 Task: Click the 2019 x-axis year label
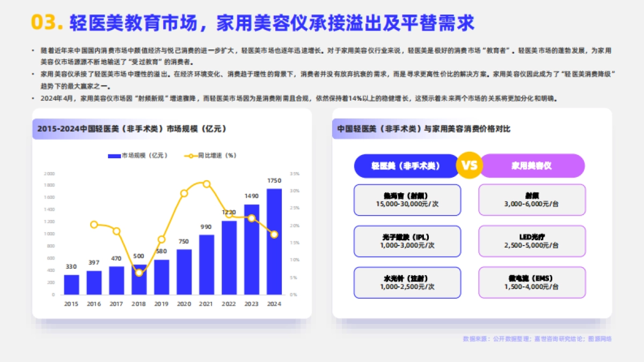click(x=161, y=303)
